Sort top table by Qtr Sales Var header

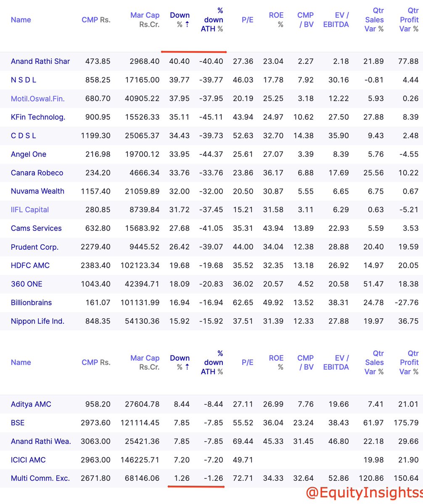[x=374, y=20]
